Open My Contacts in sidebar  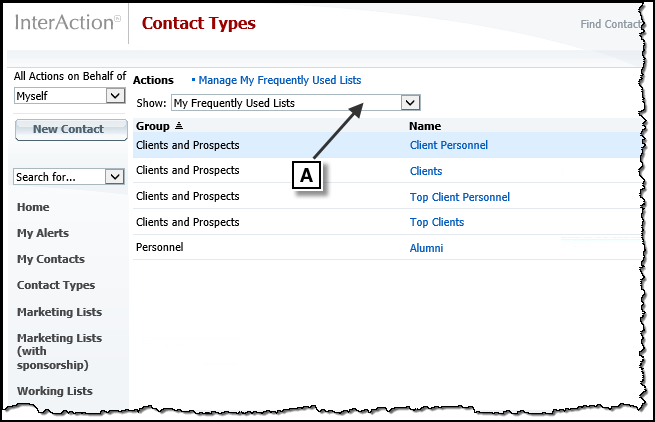[x=51, y=259]
